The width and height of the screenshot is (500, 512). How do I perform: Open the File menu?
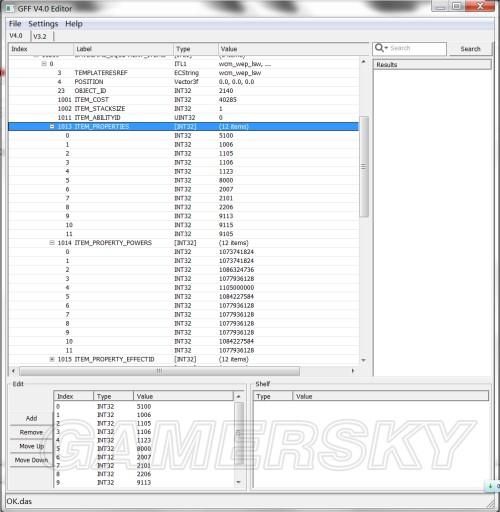15,24
